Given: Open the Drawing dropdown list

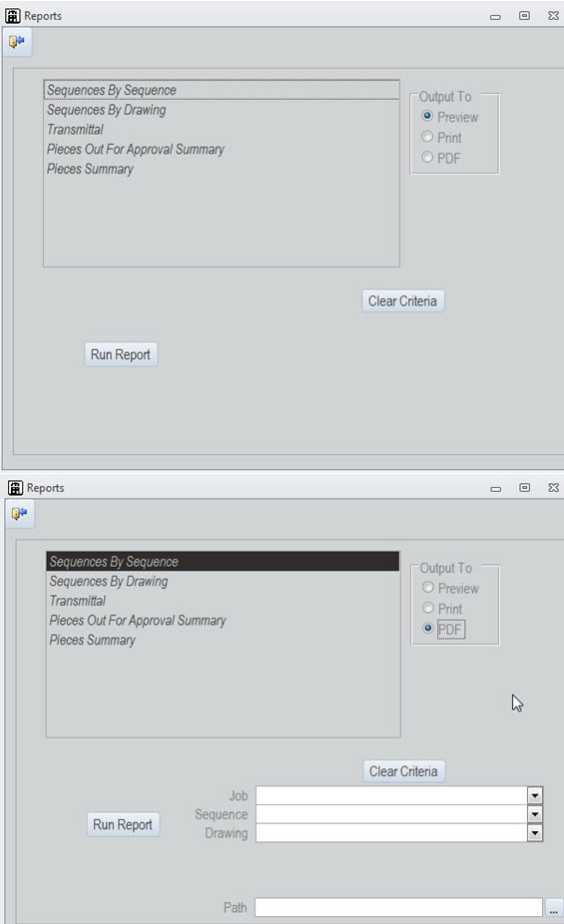Looking at the screenshot, I should coord(534,833).
